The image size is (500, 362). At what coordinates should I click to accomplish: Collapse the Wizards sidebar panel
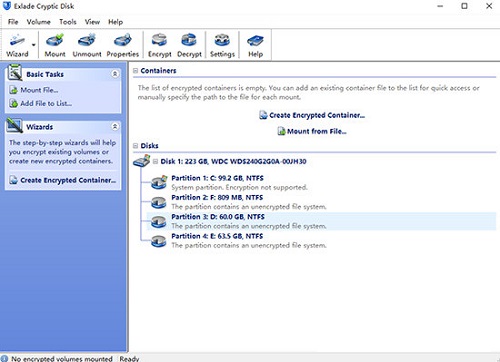(x=115, y=127)
